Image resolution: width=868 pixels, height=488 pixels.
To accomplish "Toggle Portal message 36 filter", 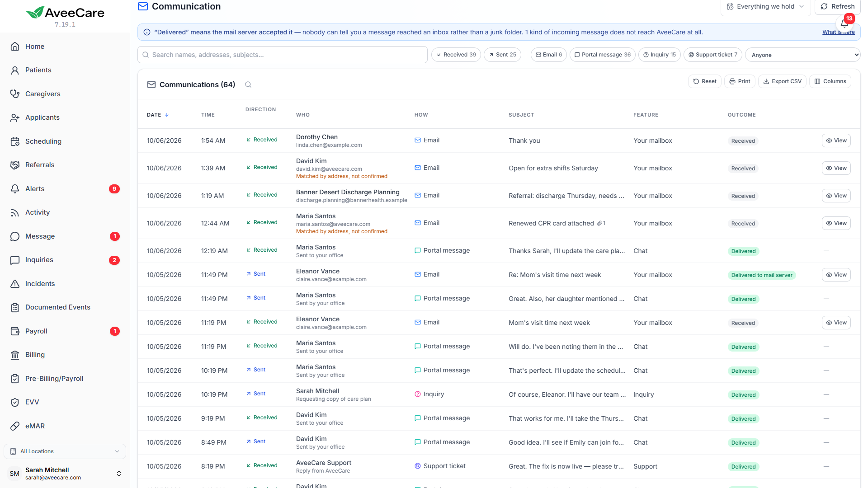I will tap(603, 55).
